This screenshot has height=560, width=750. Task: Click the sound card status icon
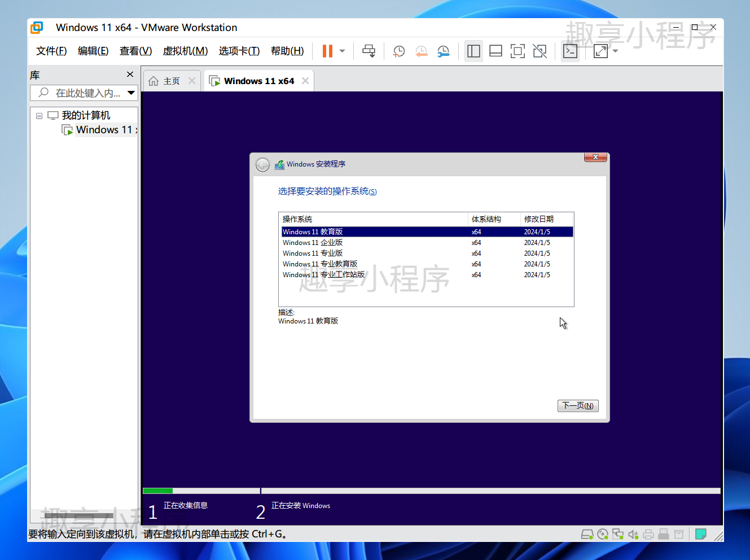tap(633, 534)
